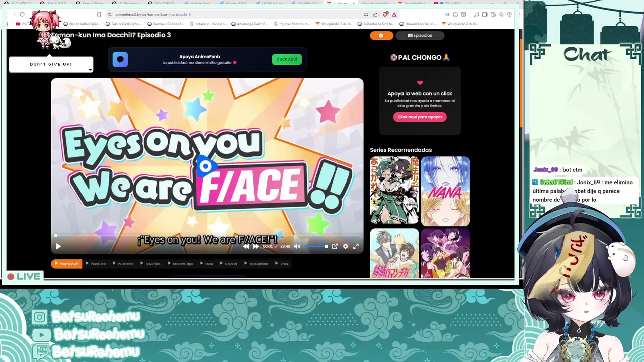Open the browser sidebar panel icon
Viewport: 644px width, 362px height.
click(x=485, y=14)
